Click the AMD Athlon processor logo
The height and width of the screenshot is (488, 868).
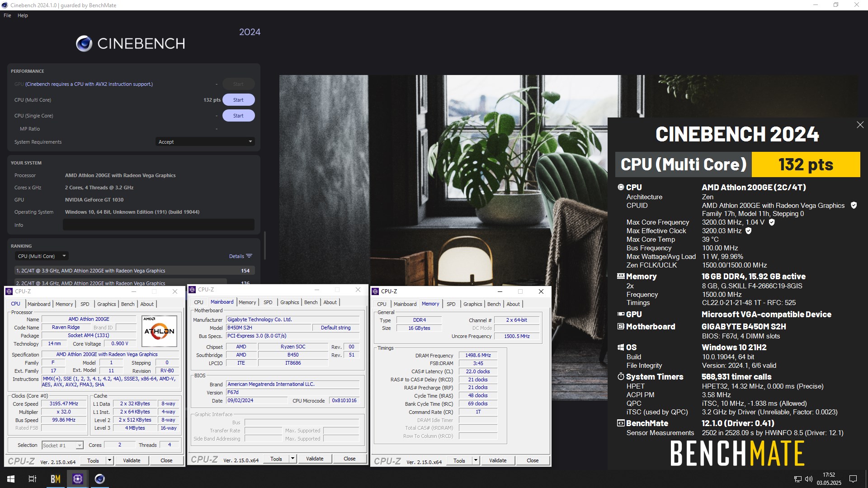click(x=159, y=331)
